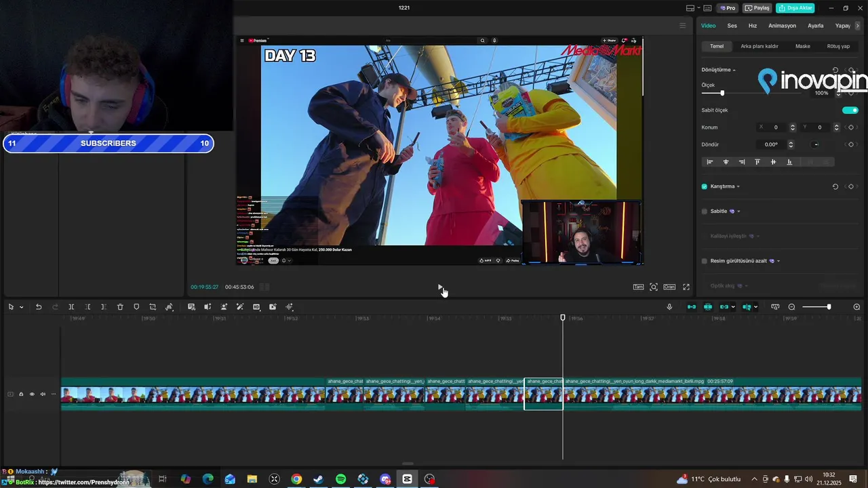
Task: Click the Ölçek scale slider handle
Action: click(722, 94)
